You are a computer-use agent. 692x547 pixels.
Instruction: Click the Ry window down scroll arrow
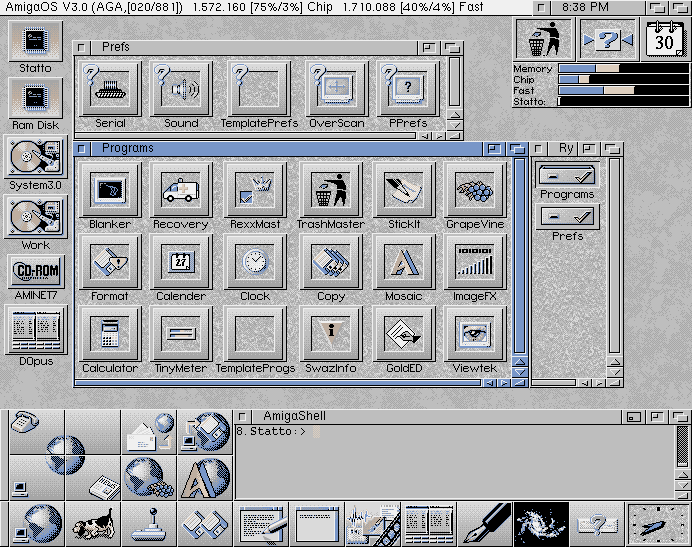coord(614,372)
